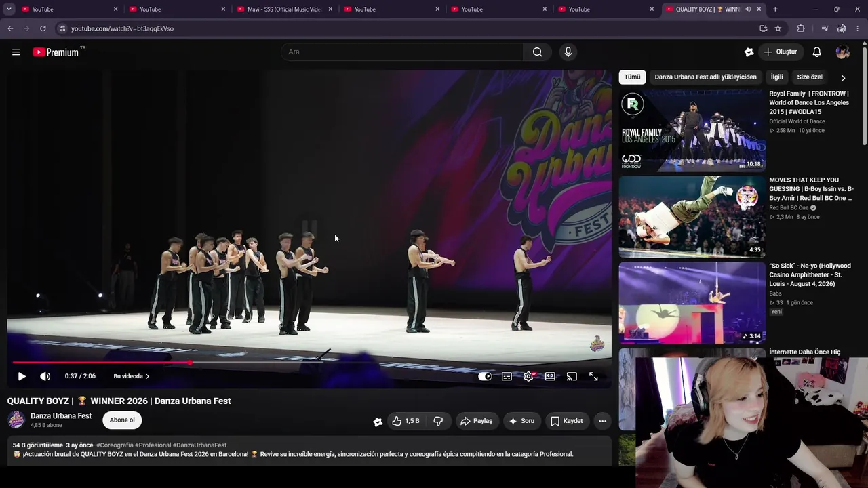Open the account avatar menu

(843, 52)
